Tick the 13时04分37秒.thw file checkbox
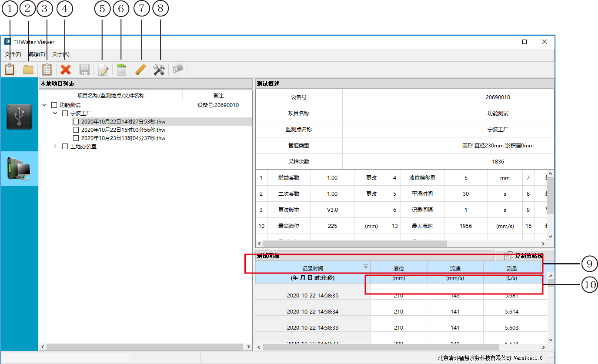The width and height of the screenshot is (598, 364). [76, 138]
